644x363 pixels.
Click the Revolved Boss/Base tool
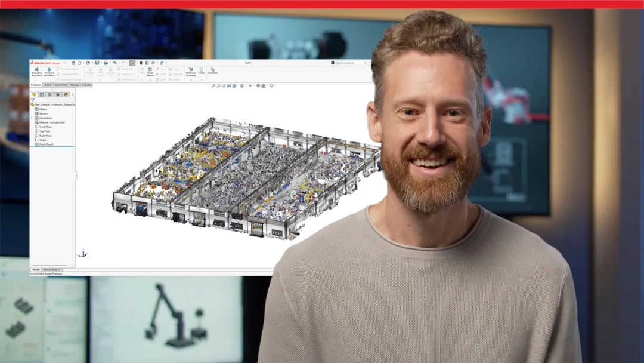tap(49, 72)
